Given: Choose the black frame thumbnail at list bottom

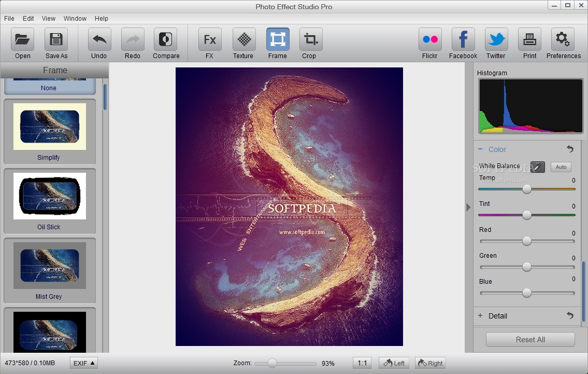Looking at the screenshot, I should [50, 332].
